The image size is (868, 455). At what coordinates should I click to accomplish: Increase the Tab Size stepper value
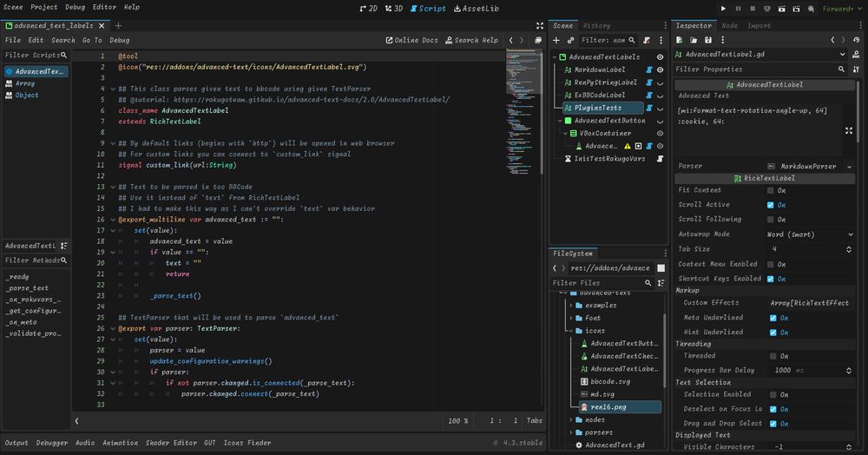tap(849, 247)
